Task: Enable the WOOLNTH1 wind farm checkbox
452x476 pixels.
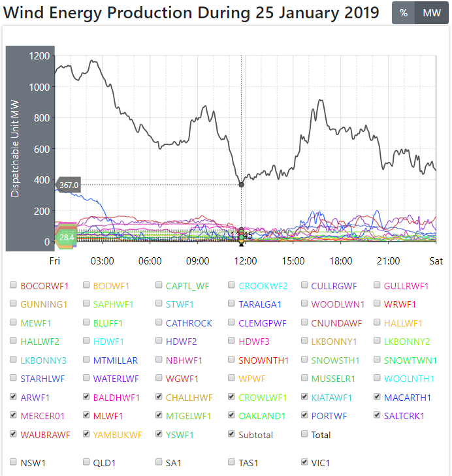Action: tap(378, 379)
